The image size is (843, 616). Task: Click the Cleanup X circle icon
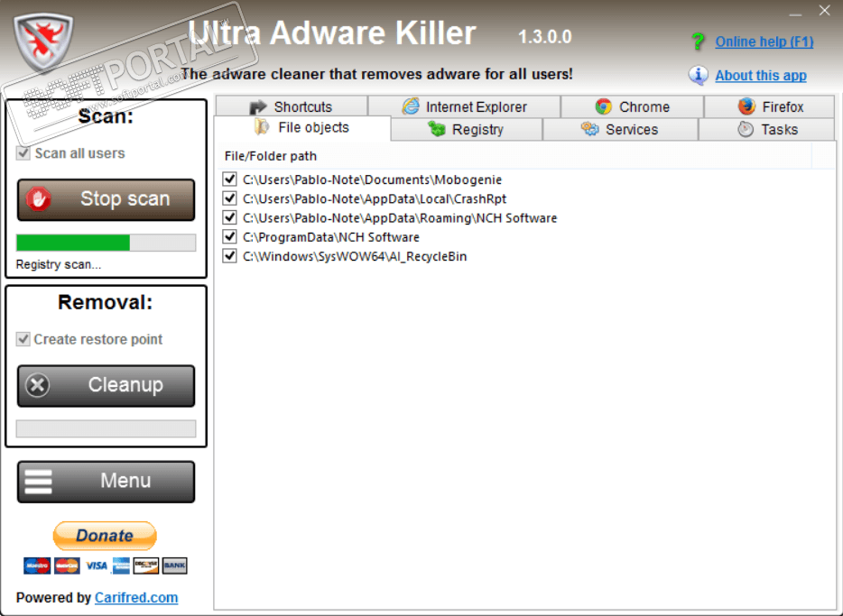38,385
